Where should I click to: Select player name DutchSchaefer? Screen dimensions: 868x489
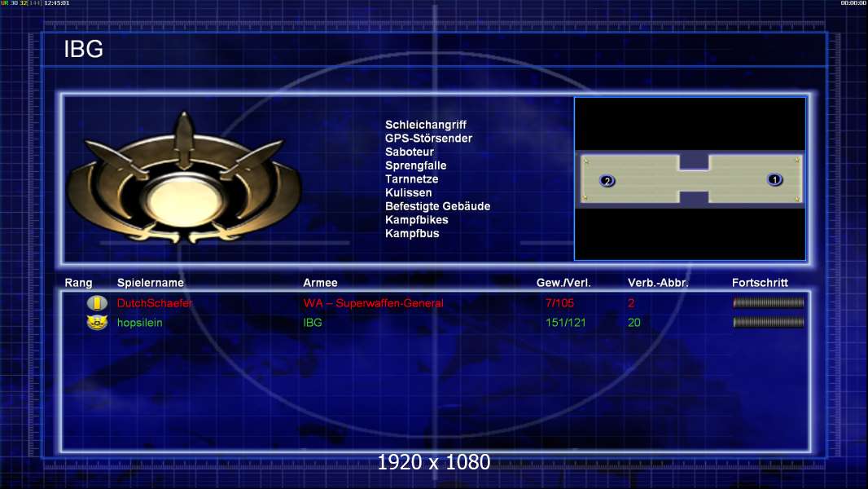click(155, 303)
